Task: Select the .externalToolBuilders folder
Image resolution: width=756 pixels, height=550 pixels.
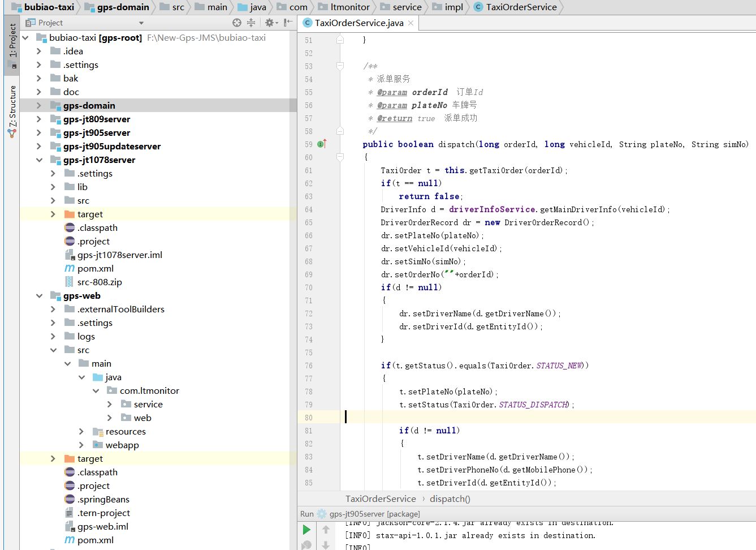Action: (x=121, y=310)
